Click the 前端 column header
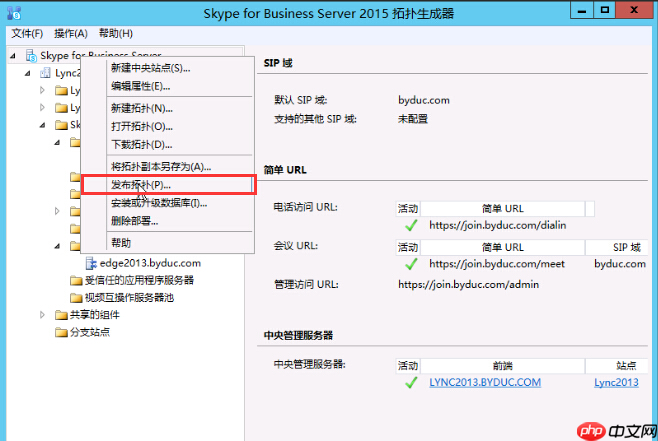This screenshot has height=441, width=658. pyautogui.click(x=503, y=366)
